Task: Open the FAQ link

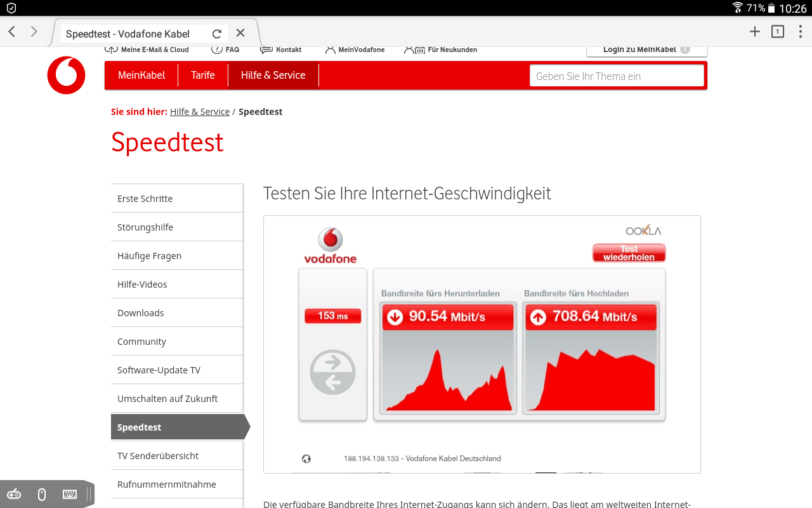Action: click(225, 50)
